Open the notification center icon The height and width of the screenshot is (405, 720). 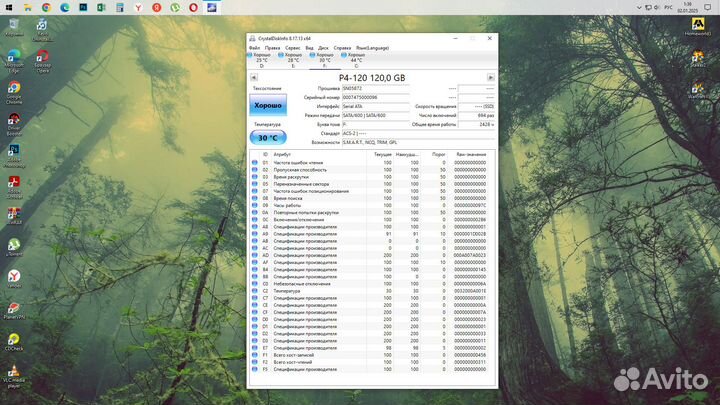coord(708,7)
